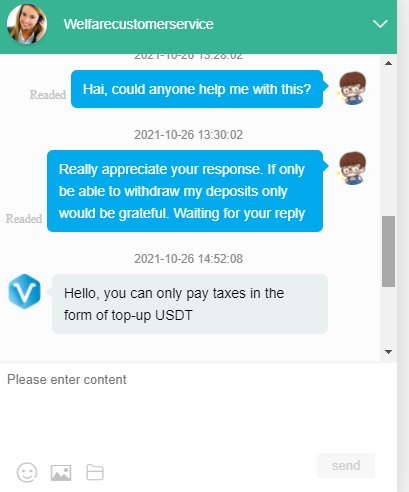The height and width of the screenshot is (492, 409).
Task: Click cartoon avatar beside 'Hai, could anyone' message
Action: click(352, 88)
